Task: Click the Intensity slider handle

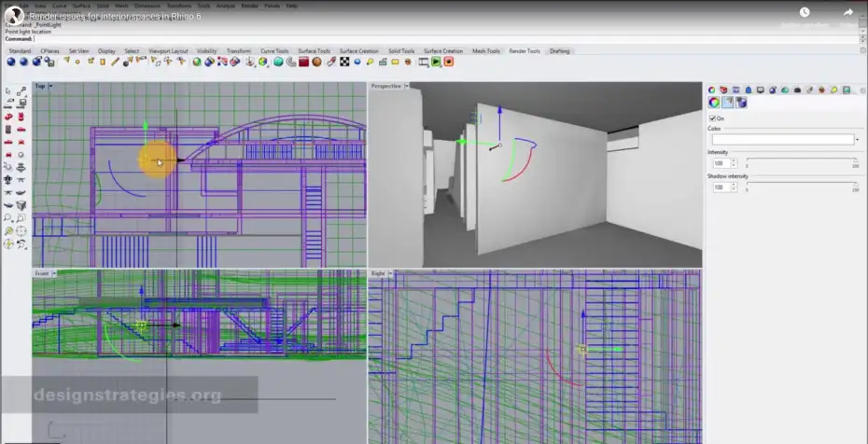Action: (x=855, y=160)
